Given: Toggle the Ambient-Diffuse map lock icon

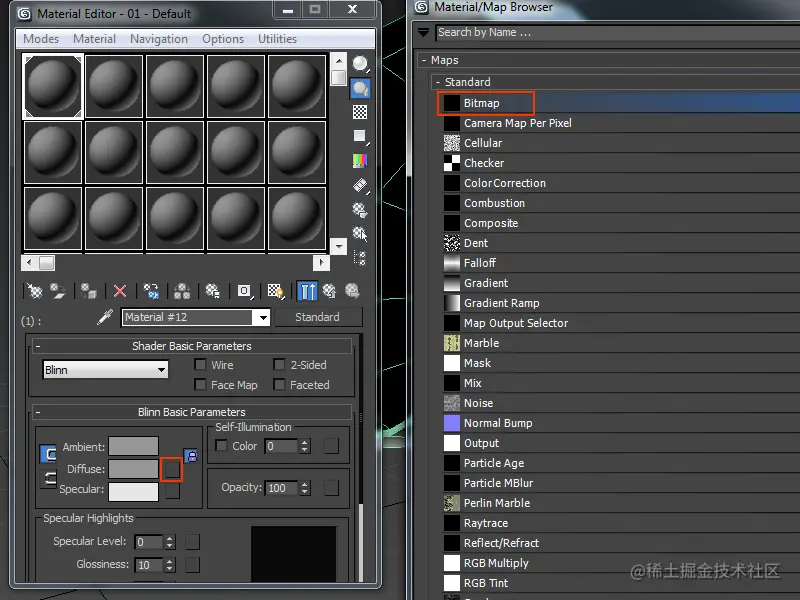Looking at the screenshot, I should tap(191, 456).
